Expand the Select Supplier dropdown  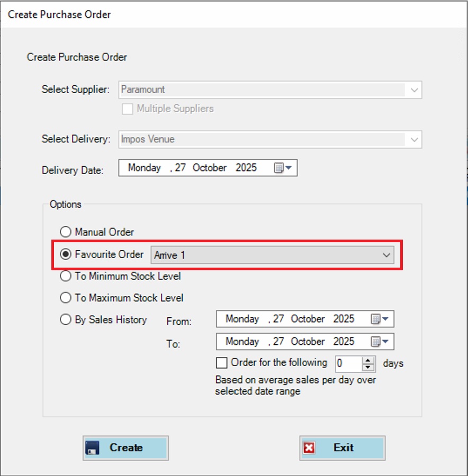[414, 90]
